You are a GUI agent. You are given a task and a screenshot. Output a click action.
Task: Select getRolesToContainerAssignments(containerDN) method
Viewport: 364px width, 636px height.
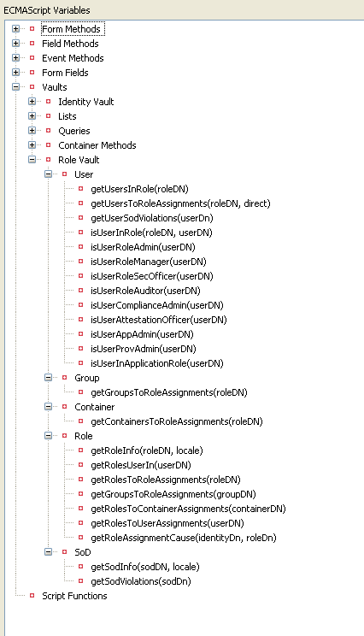tap(188, 509)
